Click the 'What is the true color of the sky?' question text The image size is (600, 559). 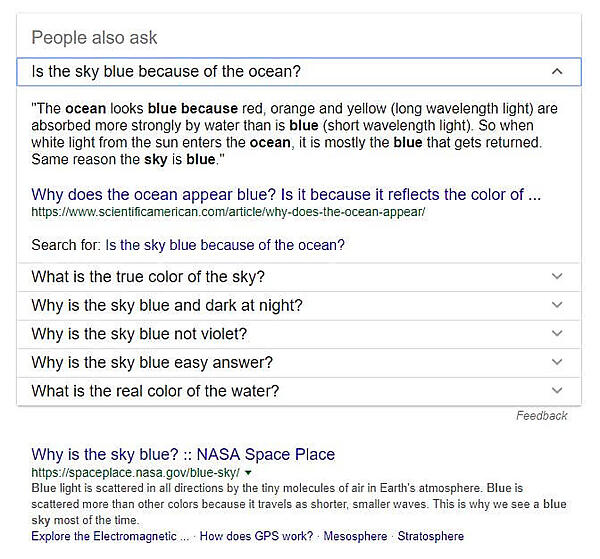pyautogui.click(x=148, y=277)
